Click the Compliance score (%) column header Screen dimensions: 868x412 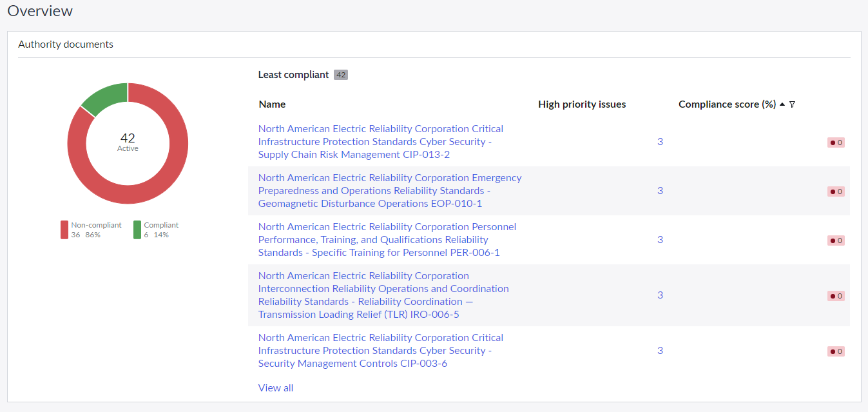pos(727,104)
